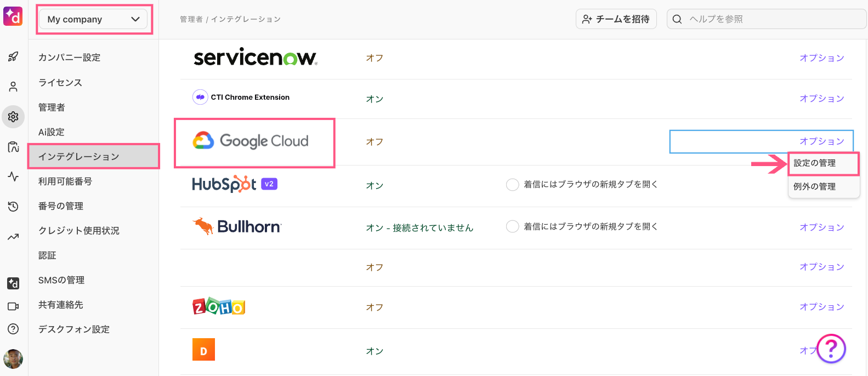Select the settings gear icon in sidebar
The height and width of the screenshot is (376, 868).
tap(13, 117)
